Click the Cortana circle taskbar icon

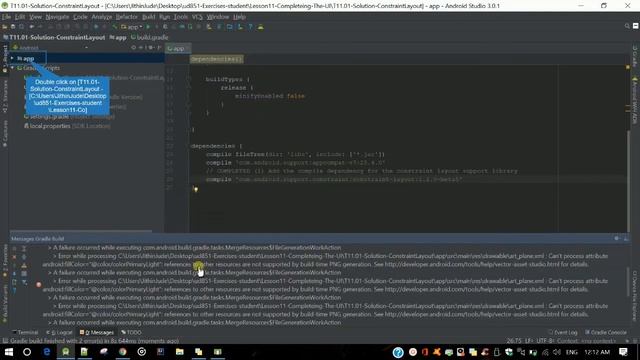pyautogui.click(x=27, y=352)
